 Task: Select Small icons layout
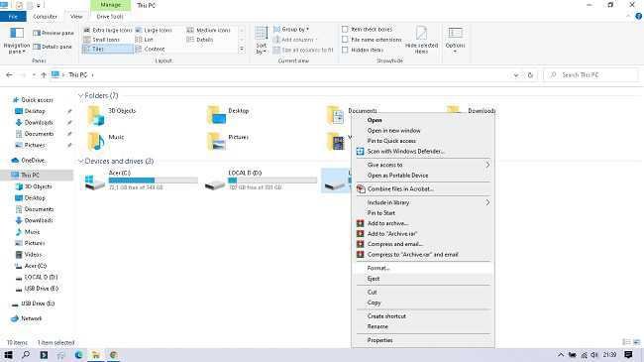[101, 40]
